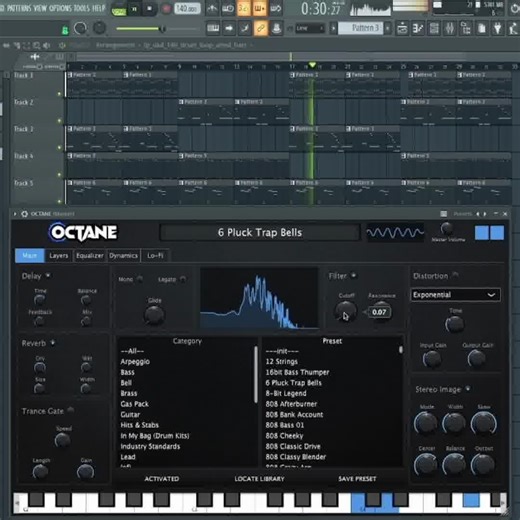
Task: Toggle the metronome icon
Action: 212,8
